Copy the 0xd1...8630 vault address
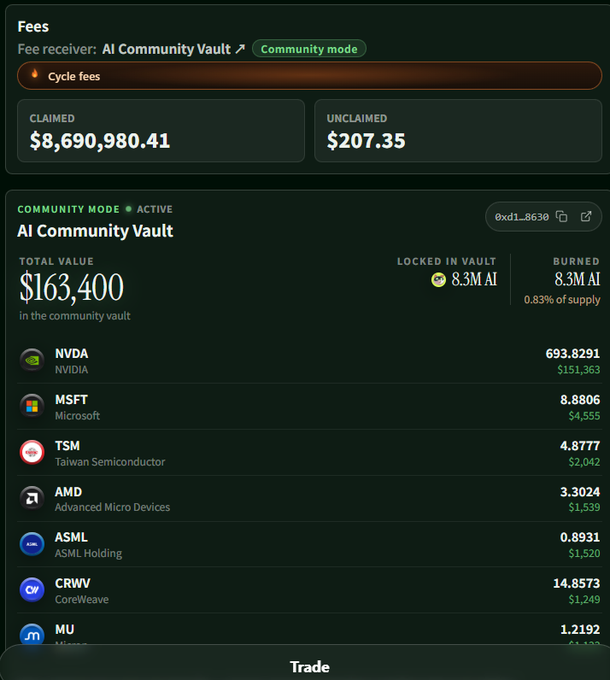 [561, 216]
